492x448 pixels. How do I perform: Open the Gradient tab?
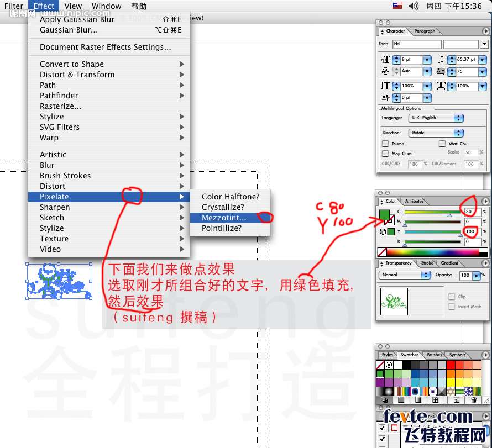point(449,263)
